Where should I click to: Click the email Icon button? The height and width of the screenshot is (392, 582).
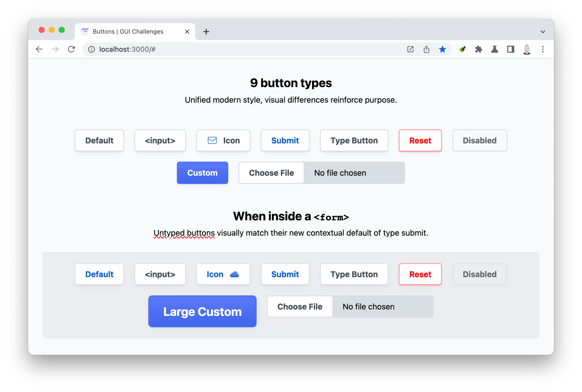click(x=223, y=141)
